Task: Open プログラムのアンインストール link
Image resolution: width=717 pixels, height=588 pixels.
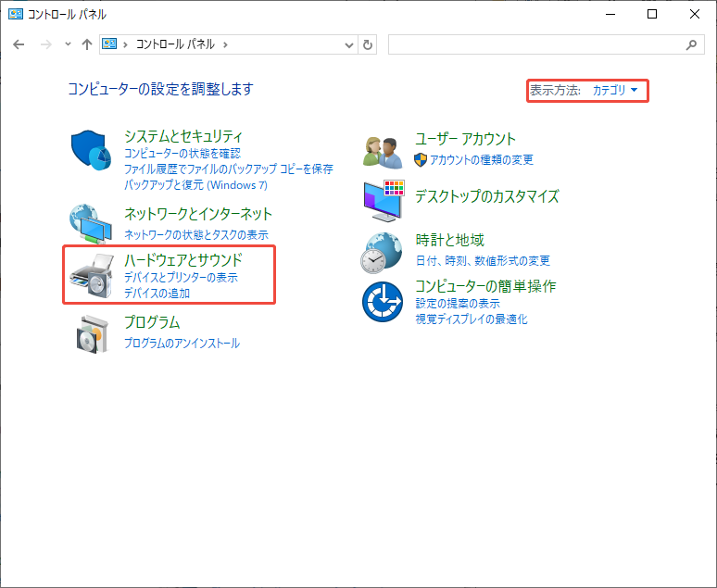Action: point(182,343)
